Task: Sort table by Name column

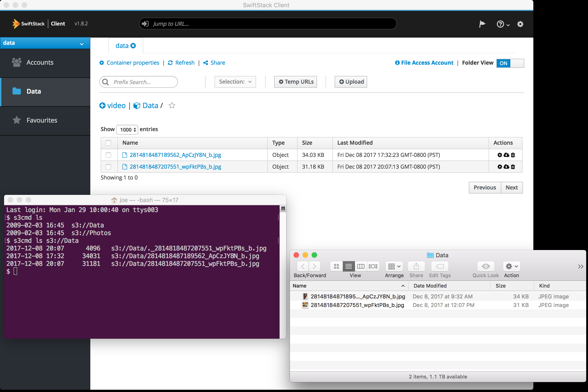Action: click(x=193, y=143)
